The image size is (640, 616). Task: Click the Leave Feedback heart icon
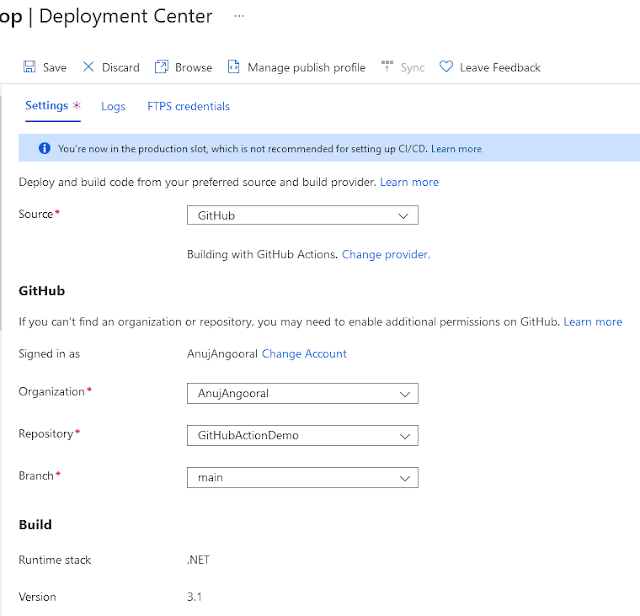(x=446, y=67)
